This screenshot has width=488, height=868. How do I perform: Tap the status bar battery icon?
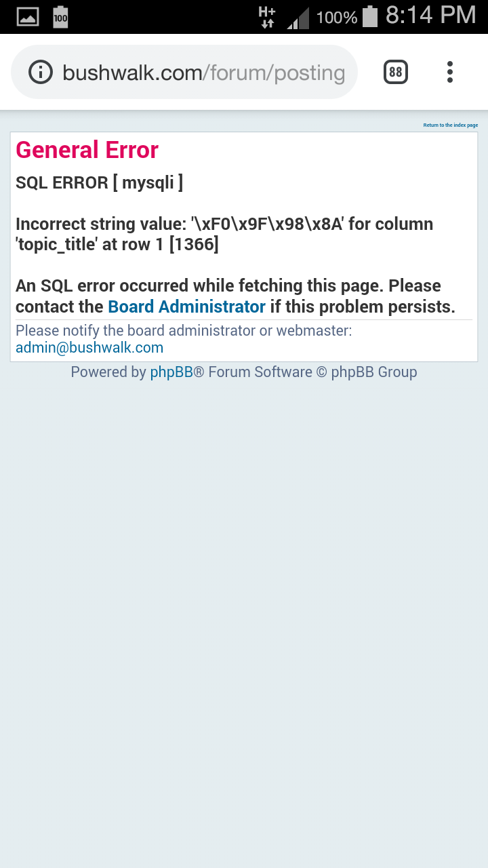[369, 16]
